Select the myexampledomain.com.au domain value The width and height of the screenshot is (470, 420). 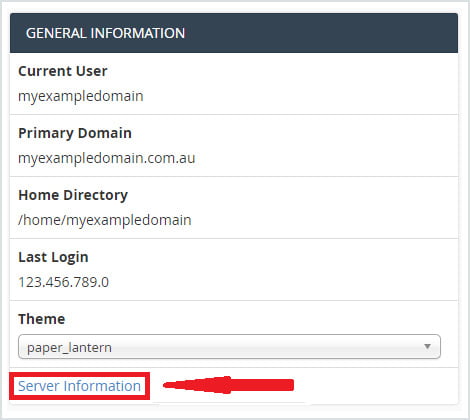pos(107,158)
